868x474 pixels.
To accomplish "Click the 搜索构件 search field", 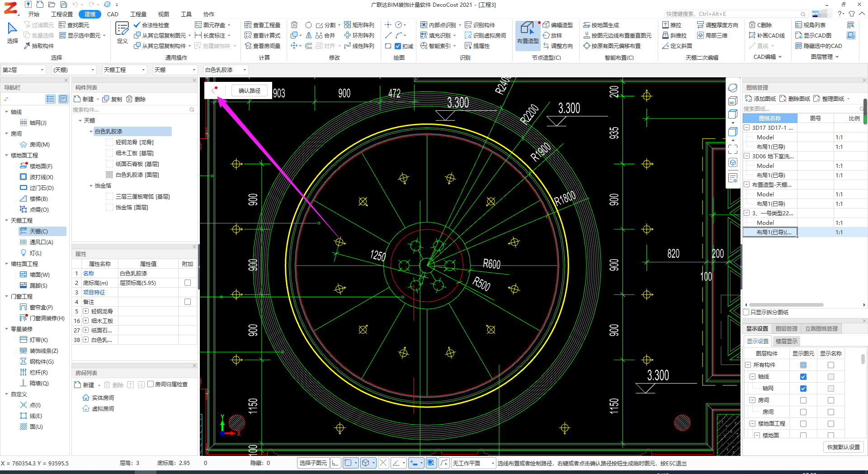I will click(x=131, y=109).
